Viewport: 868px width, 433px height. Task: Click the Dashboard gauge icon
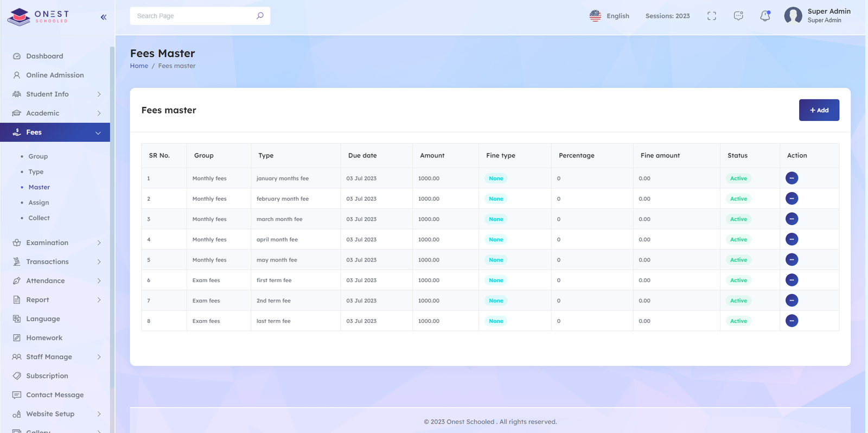[17, 56]
